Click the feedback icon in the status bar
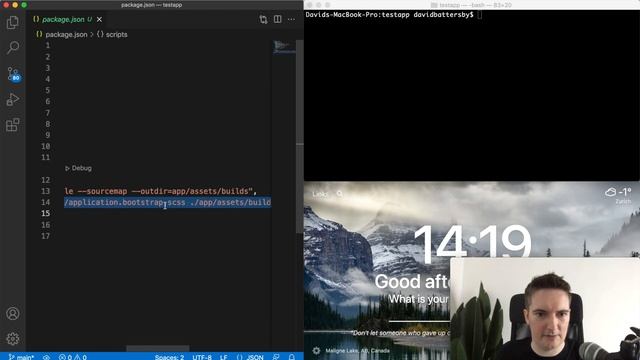This screenshot has height=360, width=640. click(276, 357)
